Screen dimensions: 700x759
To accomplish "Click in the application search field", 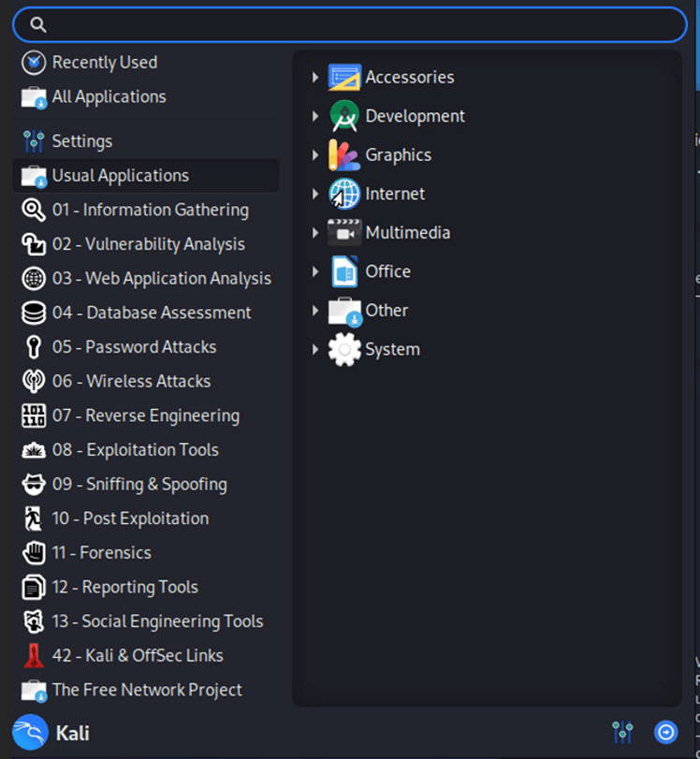I will (356, 25).
